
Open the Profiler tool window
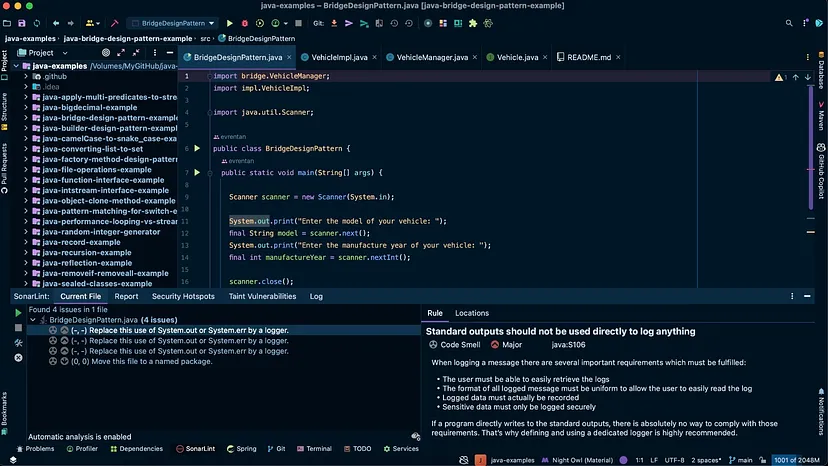tap(82, 449)
